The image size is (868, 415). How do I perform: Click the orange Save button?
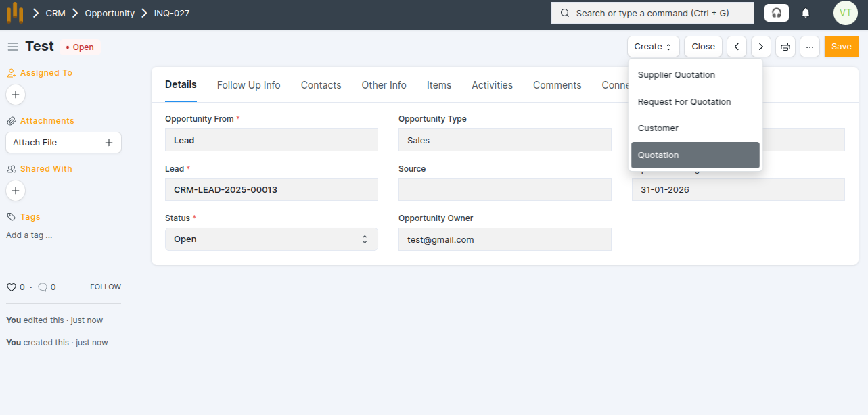click(x=841, y=47)
